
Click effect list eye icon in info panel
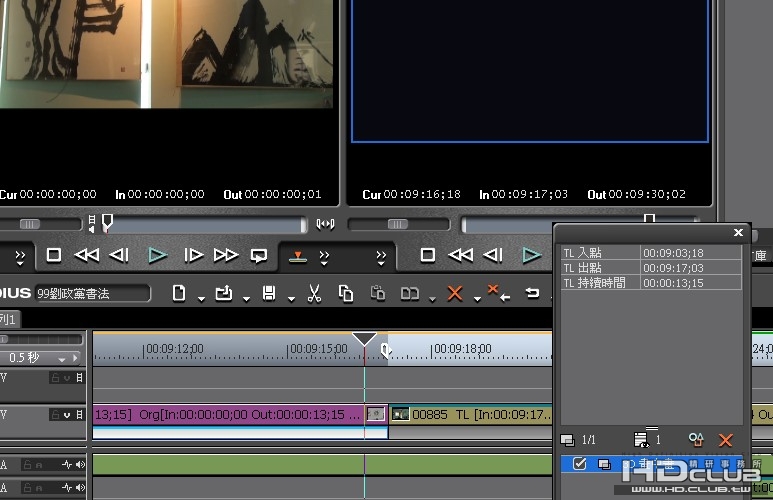click(641, 439)
